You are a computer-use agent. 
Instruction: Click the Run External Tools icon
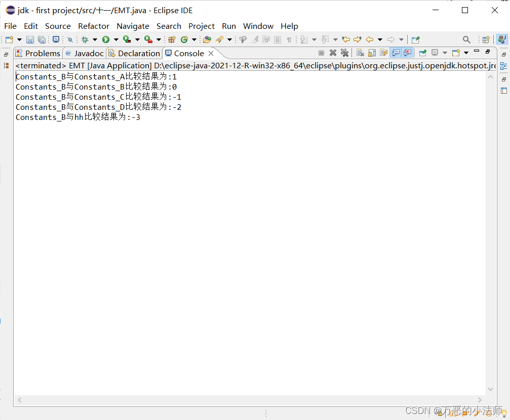148,39
